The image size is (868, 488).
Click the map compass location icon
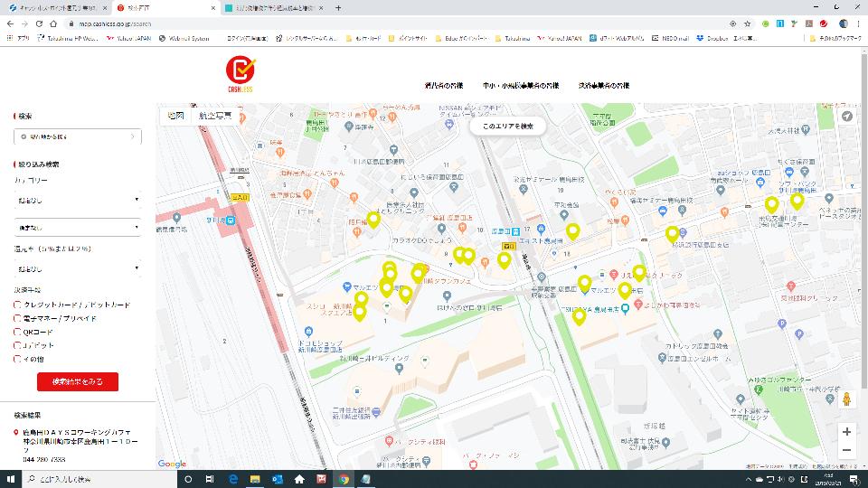pyautogui.click(x=847, y=117)
